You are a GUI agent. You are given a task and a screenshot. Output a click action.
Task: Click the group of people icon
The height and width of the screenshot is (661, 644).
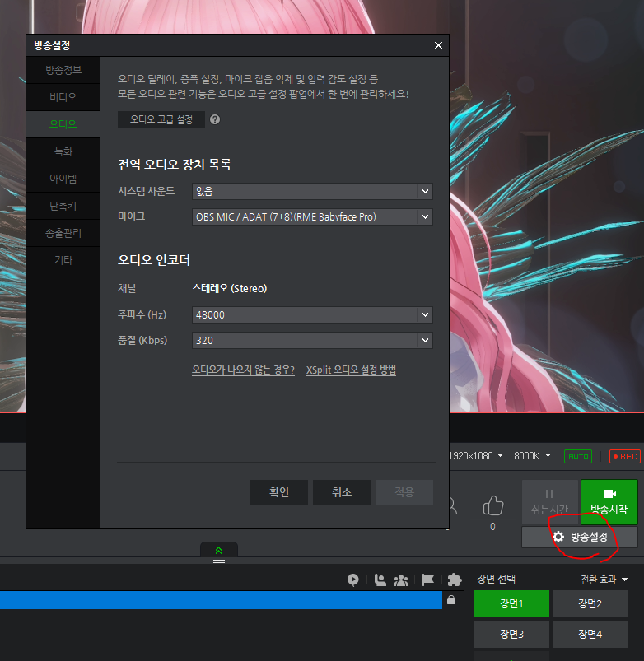[401, 580]
